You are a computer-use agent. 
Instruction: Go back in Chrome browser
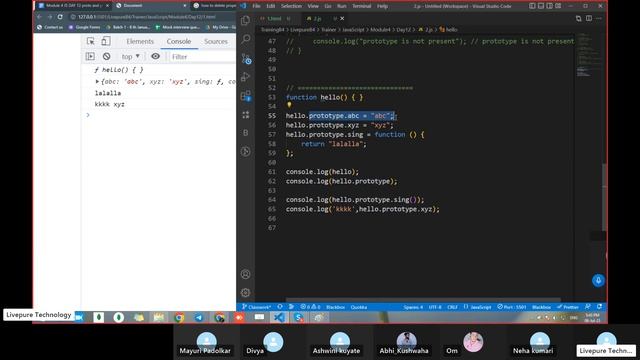coord(39,17)
